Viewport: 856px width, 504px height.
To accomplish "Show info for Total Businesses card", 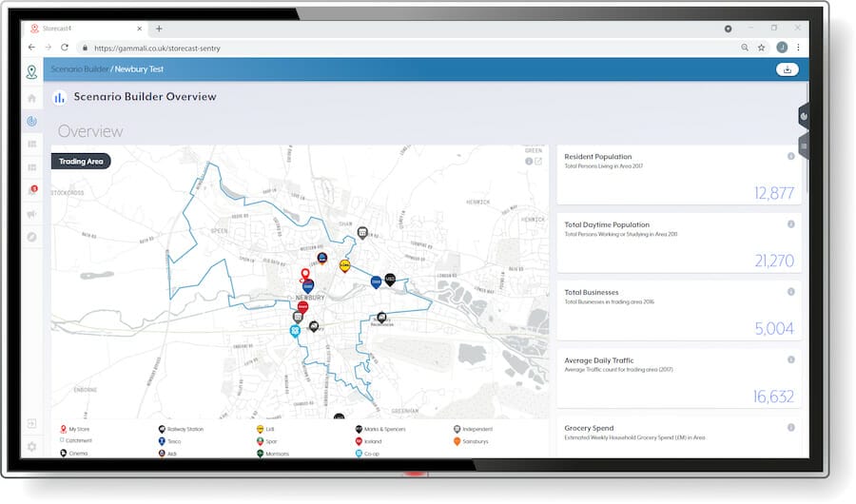I will 790,292.
